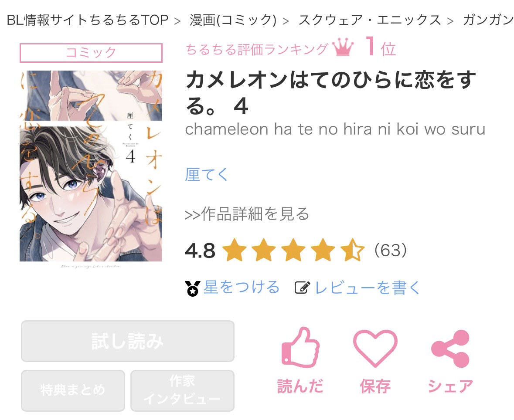The height and width of the screenshot is (420, 514).
Task: Open author link 厘てく
Action: point(207,175)
